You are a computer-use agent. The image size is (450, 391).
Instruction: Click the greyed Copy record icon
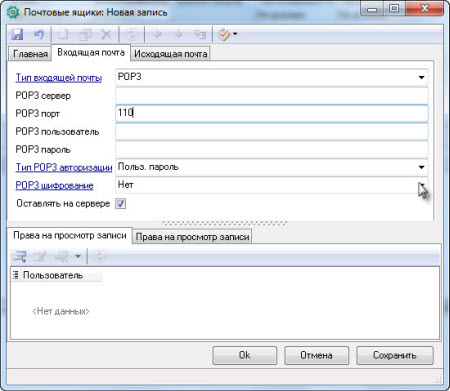pos(85,34)
